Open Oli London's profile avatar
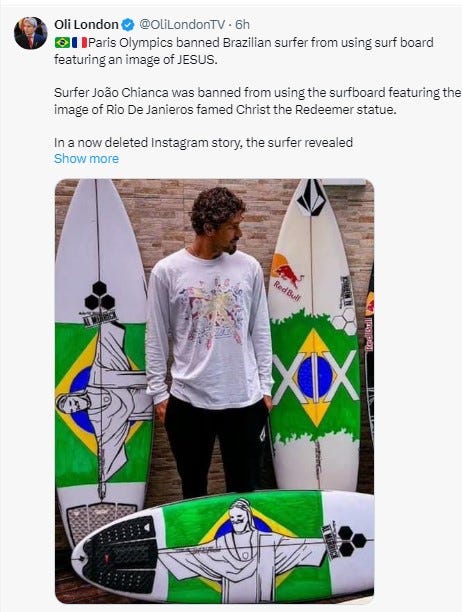This screenshot has width=462, height=612. coord(30,33)
